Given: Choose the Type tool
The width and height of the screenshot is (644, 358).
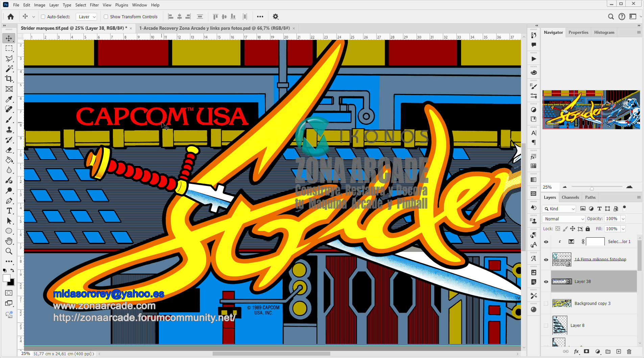Looking at the screenshot, I should pyautogui.click(x=9, y=210).
